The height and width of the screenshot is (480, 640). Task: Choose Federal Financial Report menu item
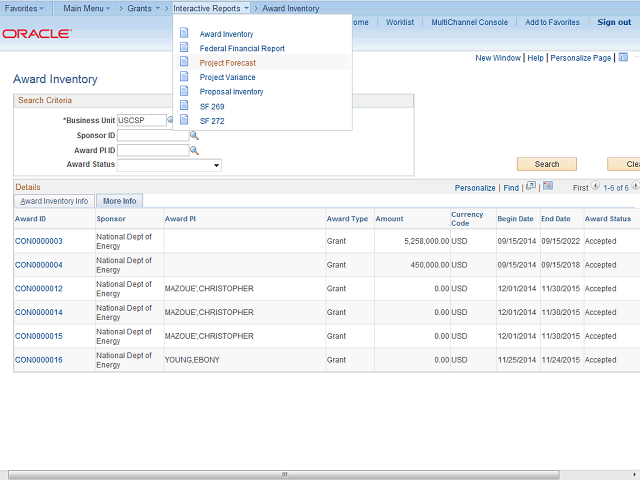[x=242, y=48]
